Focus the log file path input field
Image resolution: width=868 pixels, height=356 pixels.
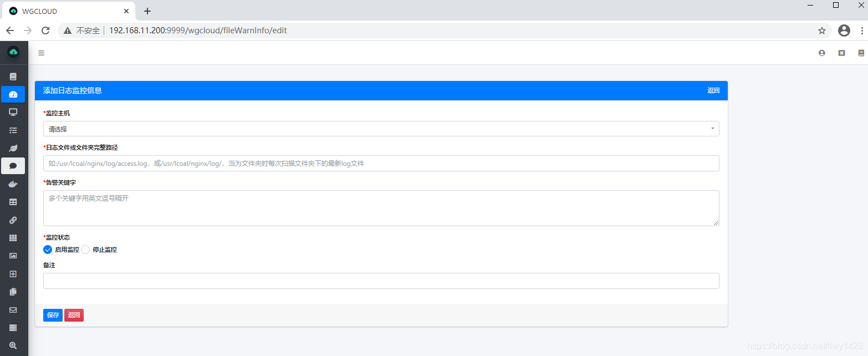point(381,163)
